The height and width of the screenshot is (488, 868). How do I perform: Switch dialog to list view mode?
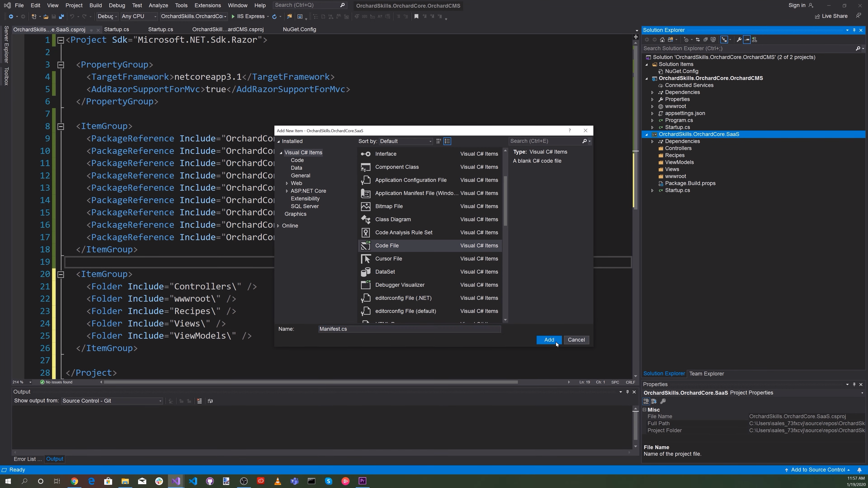pyautogui.click(x=448, y=141)
